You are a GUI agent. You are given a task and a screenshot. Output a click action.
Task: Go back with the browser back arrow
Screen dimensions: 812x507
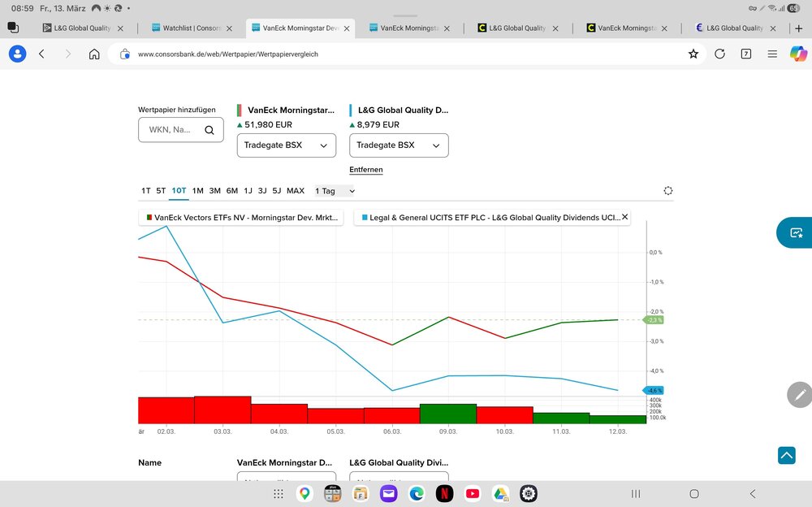(42, 54)
